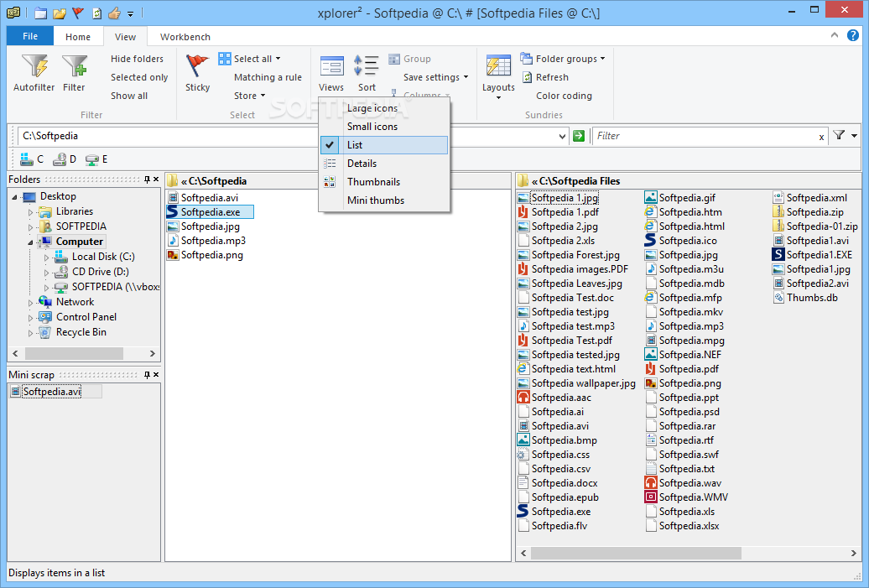869x588 pixels.
Task: Open the address bar history dropdown
Action: point(562,137)
